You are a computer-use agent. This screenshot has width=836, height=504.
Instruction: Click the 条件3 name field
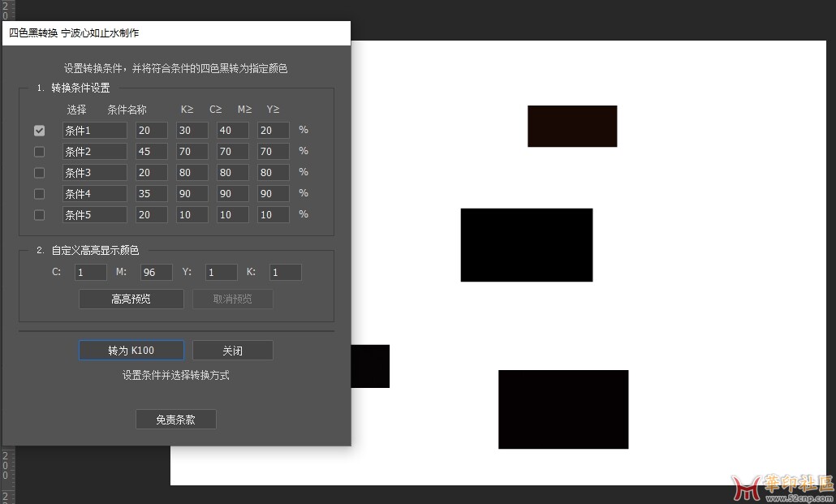pos(95,173)
